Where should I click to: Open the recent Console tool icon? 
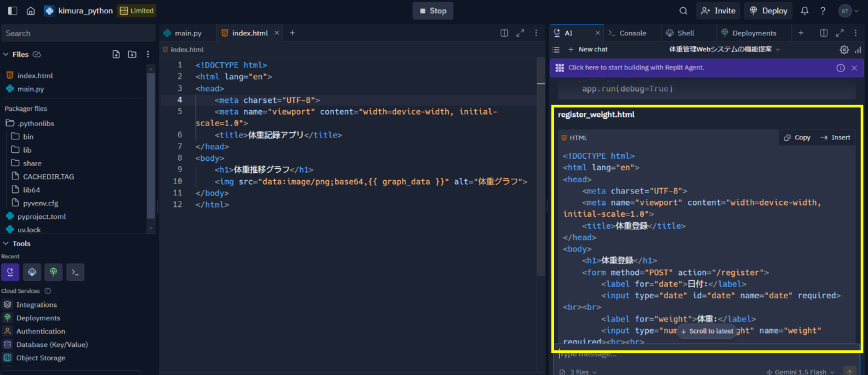click(x=75, y=272)
